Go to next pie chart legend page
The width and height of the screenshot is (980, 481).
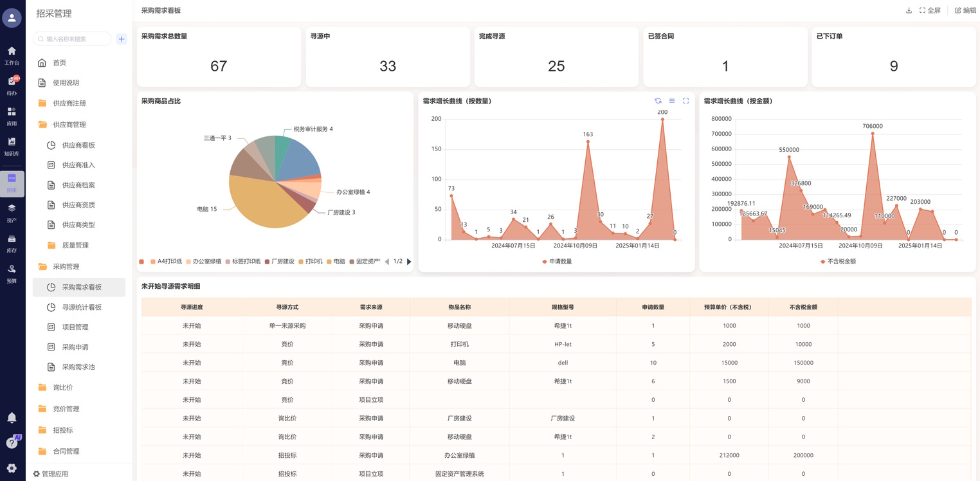pos(409,262)
